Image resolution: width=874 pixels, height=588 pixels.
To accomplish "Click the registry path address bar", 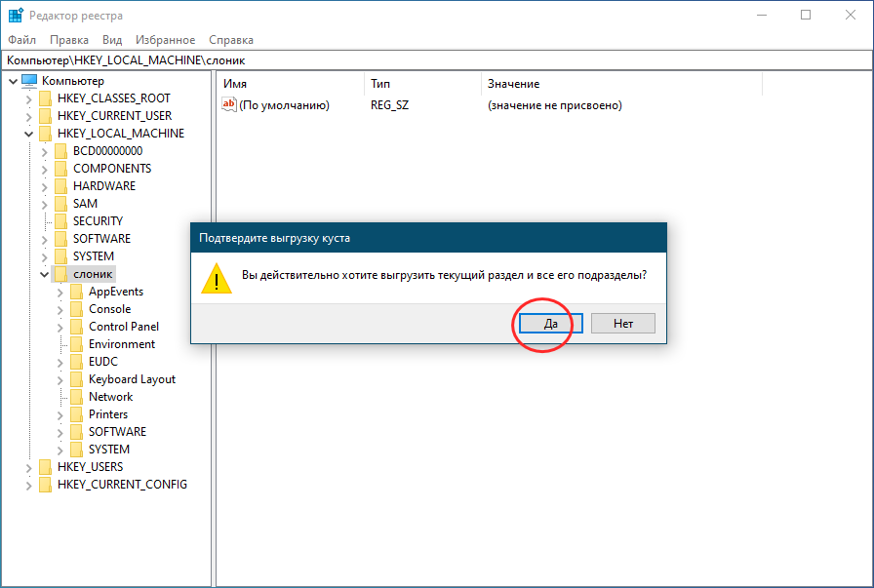I will click(437, 60).
